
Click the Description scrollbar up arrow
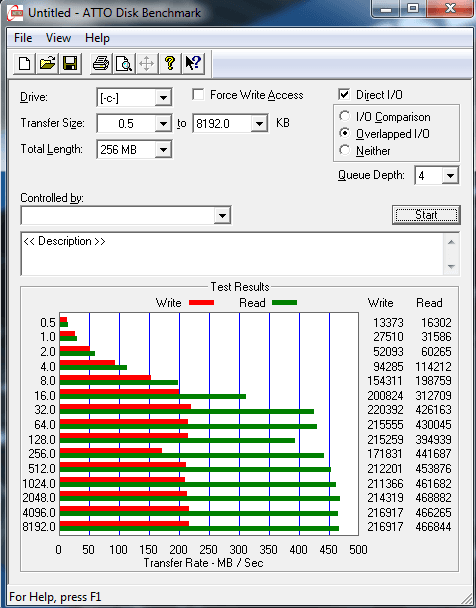(451, 242)
